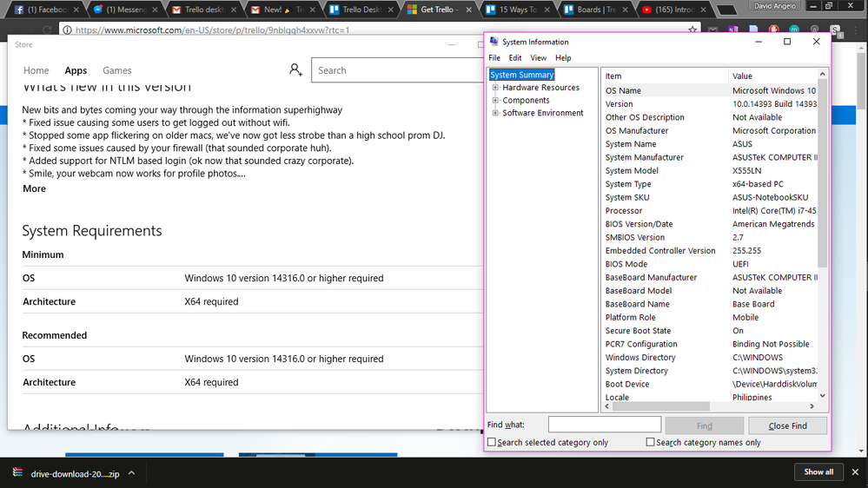Select the System Model row
The width and height of the screenshot is (868, 488).
tap(710, 171)
